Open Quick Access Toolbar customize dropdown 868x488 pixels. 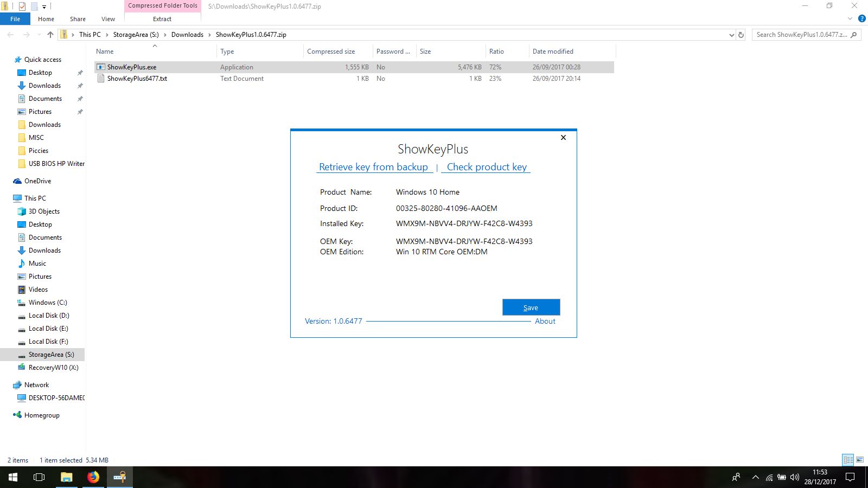point(44,7)
